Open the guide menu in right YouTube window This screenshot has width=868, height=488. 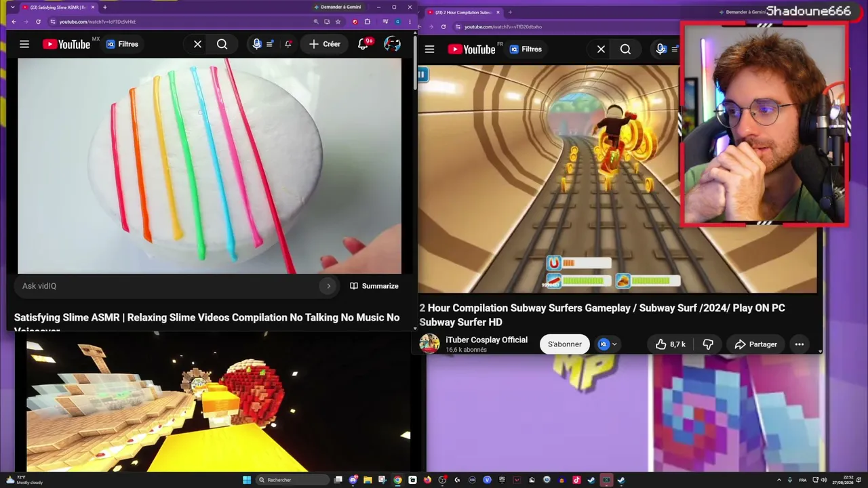(x=429, y=49)
